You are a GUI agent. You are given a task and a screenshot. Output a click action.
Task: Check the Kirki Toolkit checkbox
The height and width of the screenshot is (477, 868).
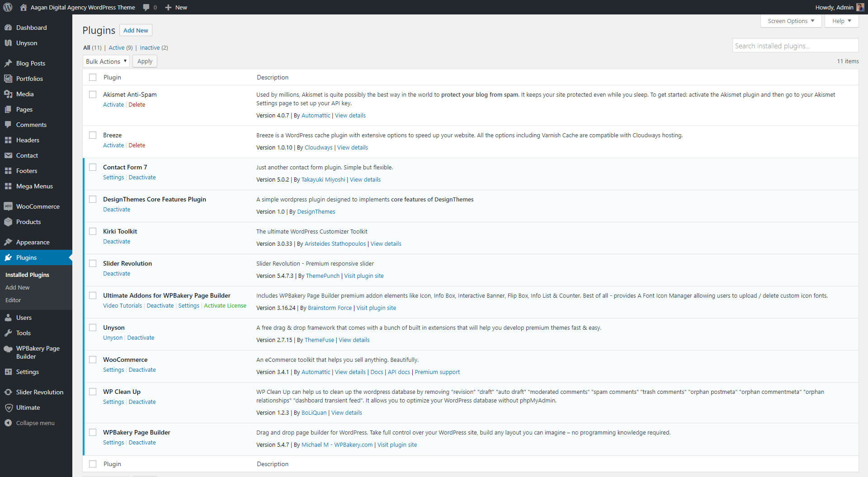click(x=93, y=231)
